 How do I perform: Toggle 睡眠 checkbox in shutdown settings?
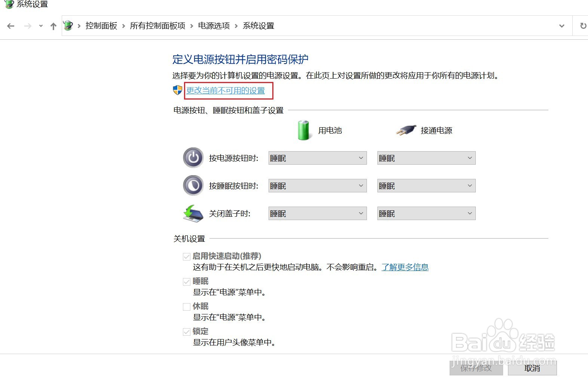(x=187, y=282)
